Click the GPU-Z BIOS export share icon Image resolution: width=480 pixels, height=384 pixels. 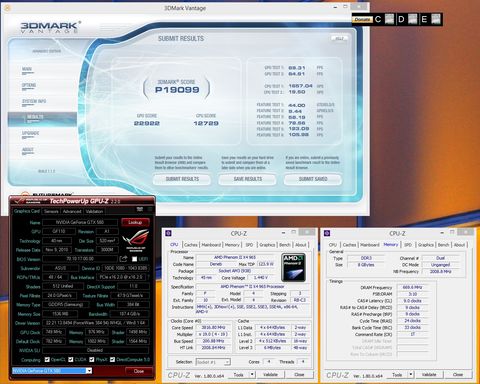124,259
